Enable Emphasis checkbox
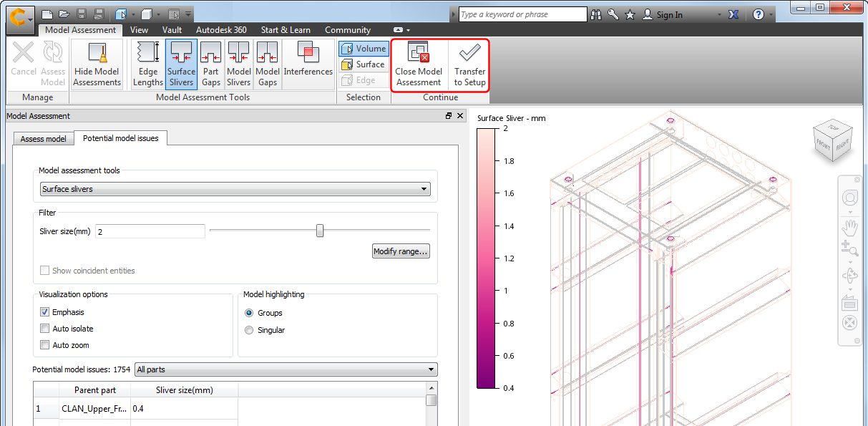Image resolution: width=868 pixels, height=426 pixels. click(x=45, y=312)
